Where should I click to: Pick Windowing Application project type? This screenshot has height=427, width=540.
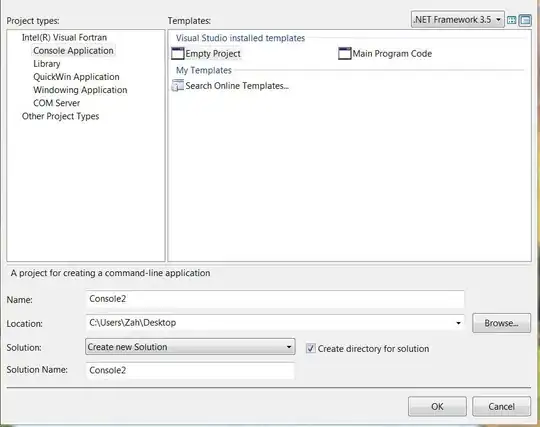tap(80, 90)
